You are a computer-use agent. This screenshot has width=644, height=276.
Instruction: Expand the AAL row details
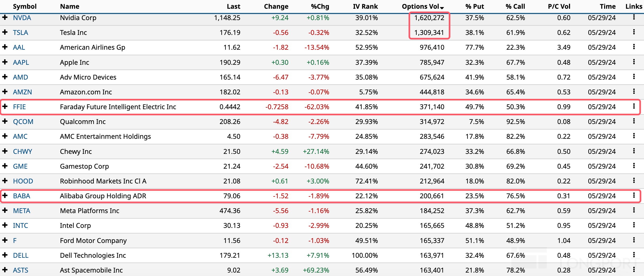tap(5, 47)
